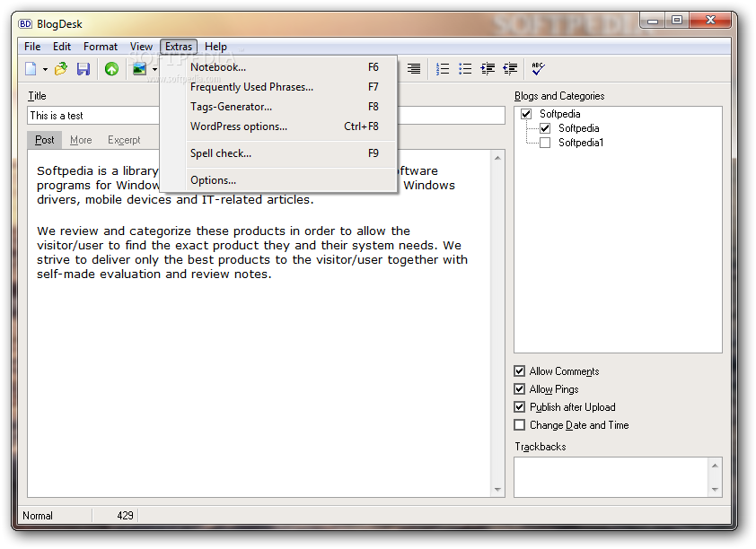This screenshot has width=756, height=549.
Task: Click the insert image icon in the toolbar
Action: point(139,69)
